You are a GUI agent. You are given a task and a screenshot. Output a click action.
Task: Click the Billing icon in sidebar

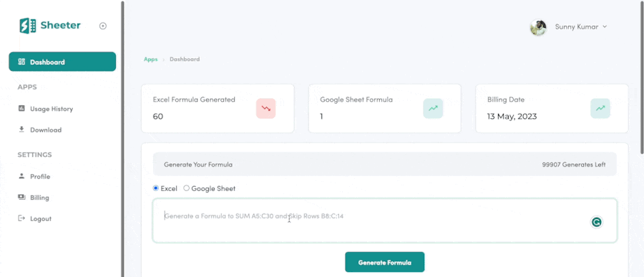[21, 198]
